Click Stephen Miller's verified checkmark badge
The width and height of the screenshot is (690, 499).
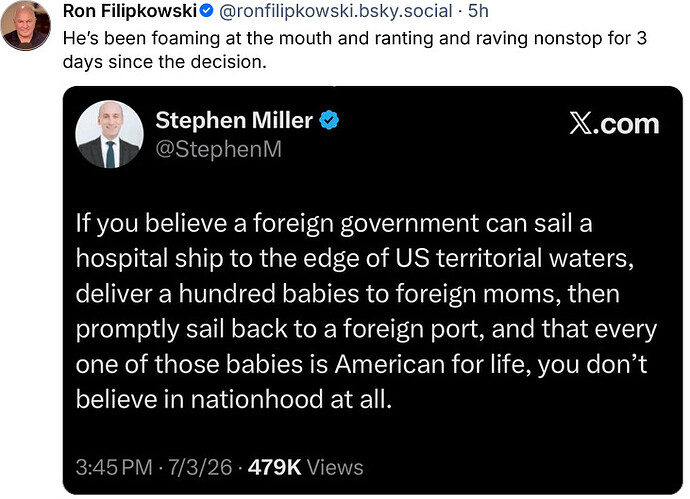pos(329,120)
